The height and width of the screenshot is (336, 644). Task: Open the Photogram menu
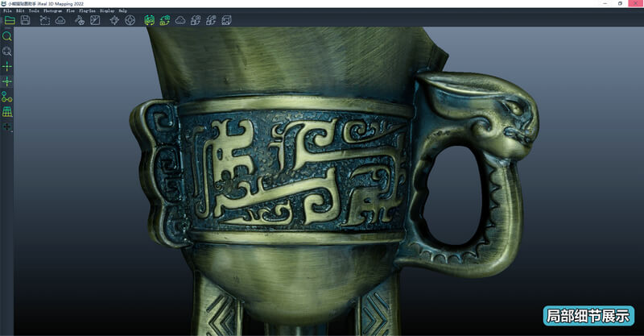pos(52,11)
